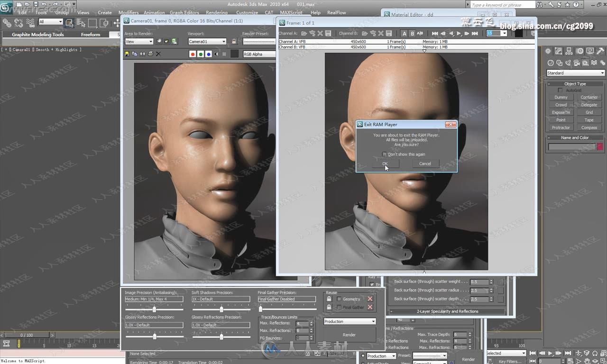Screen dimensions: 607x364
Task: Open Modify panel tab icon
Action: [x=559, y=51]
